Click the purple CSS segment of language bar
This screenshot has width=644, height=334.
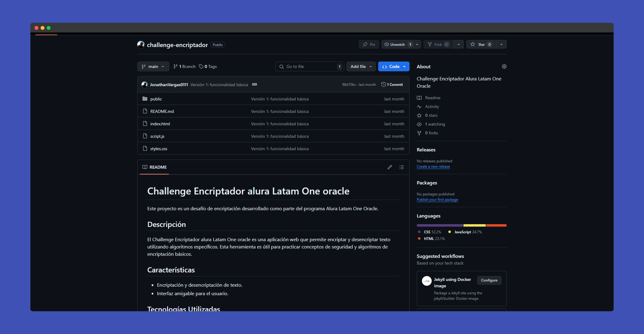click(440, 225)
